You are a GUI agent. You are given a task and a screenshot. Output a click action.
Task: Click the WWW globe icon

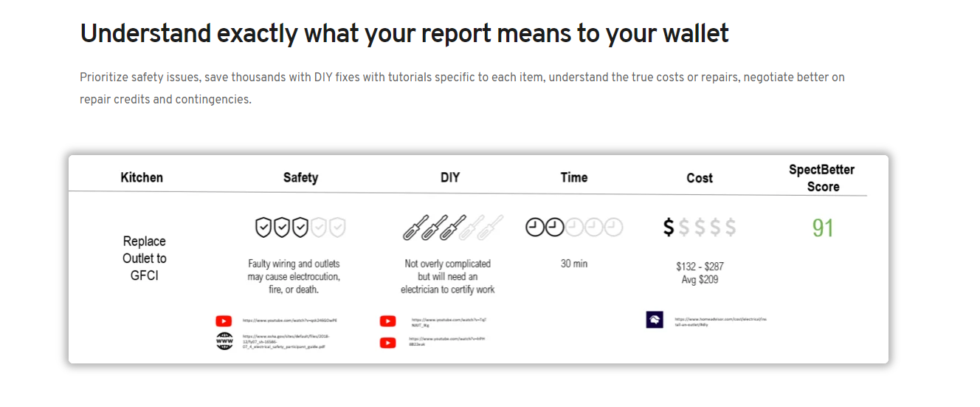[x=224, y=341]
